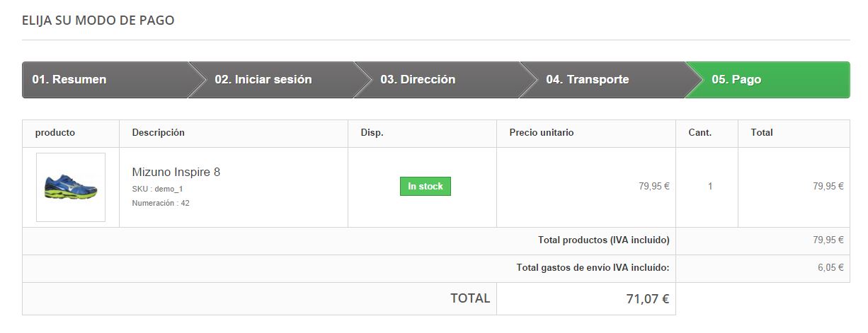Select the 04. Transporte step

(x=587, y=80)
